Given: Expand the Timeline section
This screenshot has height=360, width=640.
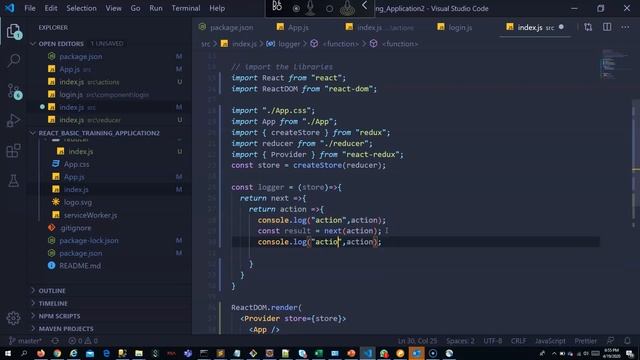Looking at the screenshot, I should [53, 303].
